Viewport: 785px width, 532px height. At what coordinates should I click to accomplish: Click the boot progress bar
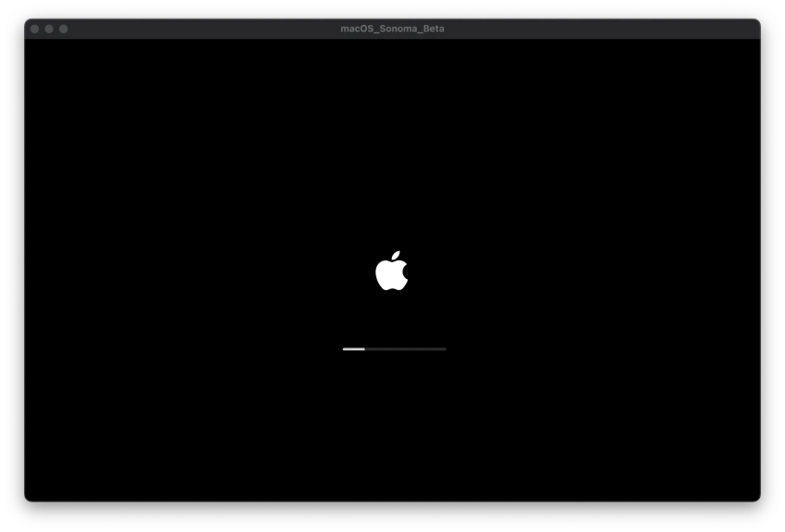pos(394,348)
